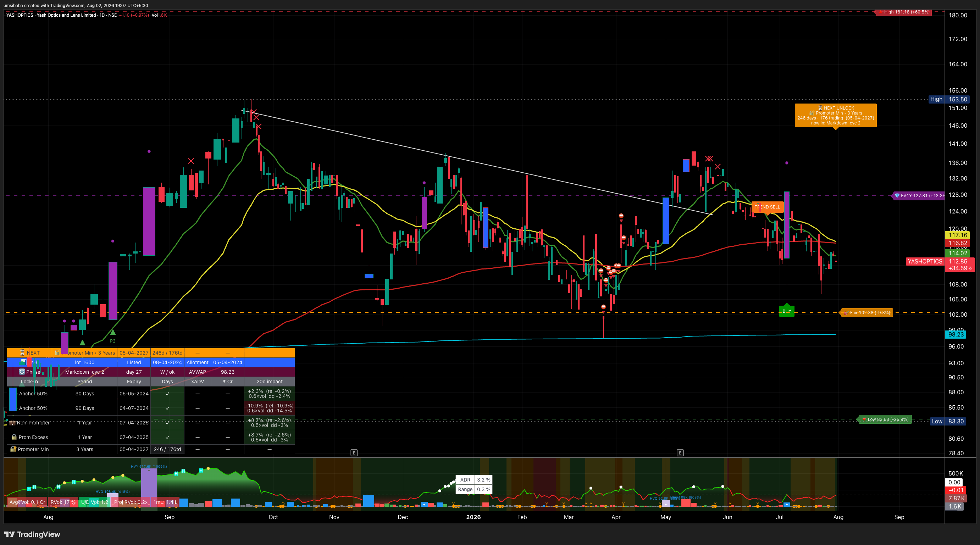Click the Oct label on the time axis

click(x=273, y=517)
